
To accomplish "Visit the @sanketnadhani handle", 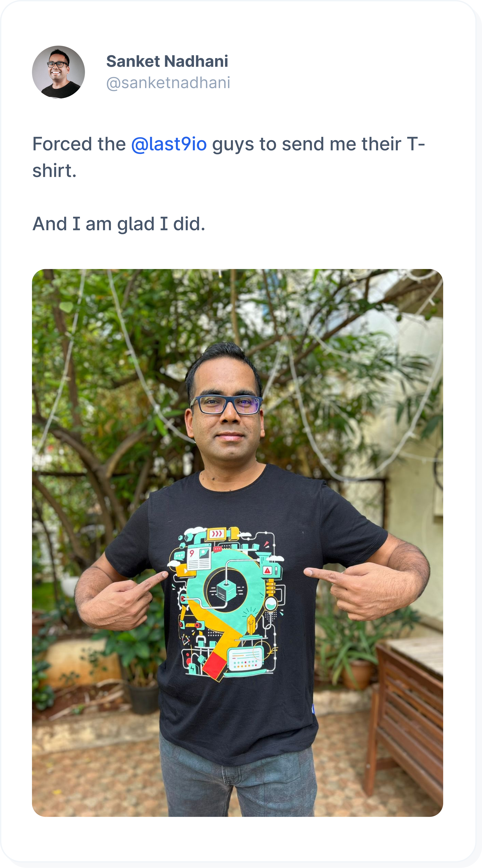I will tap(168, 83).
